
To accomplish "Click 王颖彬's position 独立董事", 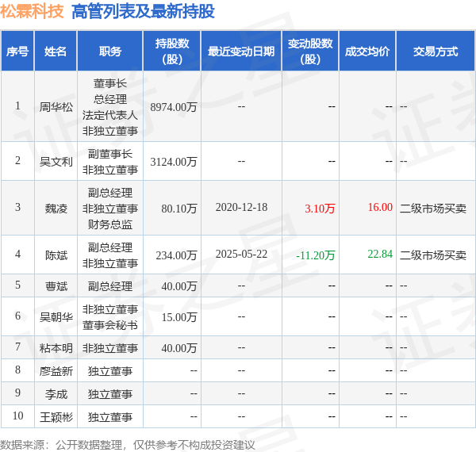I will pos(110,417).
